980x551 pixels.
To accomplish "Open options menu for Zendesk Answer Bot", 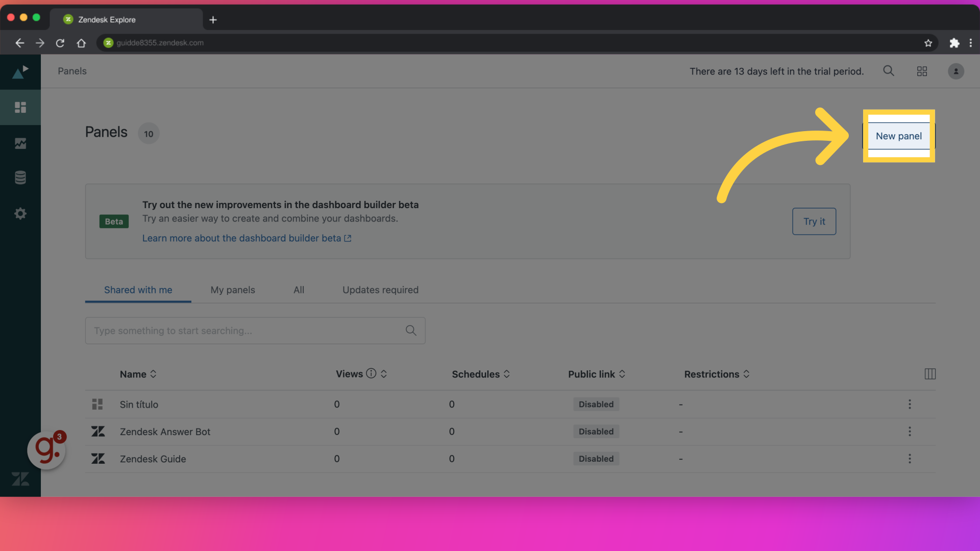I will (910, 432).
